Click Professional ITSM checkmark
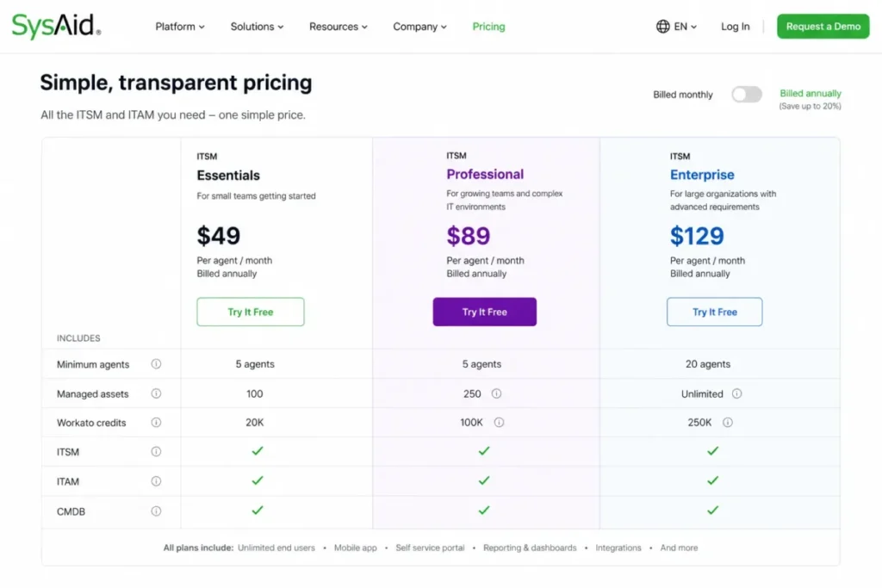 (x=484, y=451)
